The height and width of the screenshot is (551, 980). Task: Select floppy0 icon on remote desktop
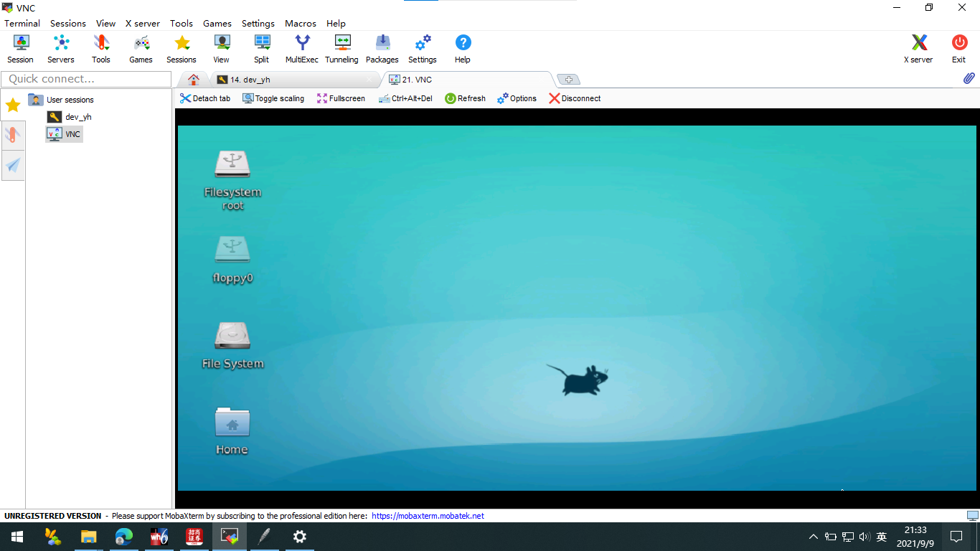[232, 260]
